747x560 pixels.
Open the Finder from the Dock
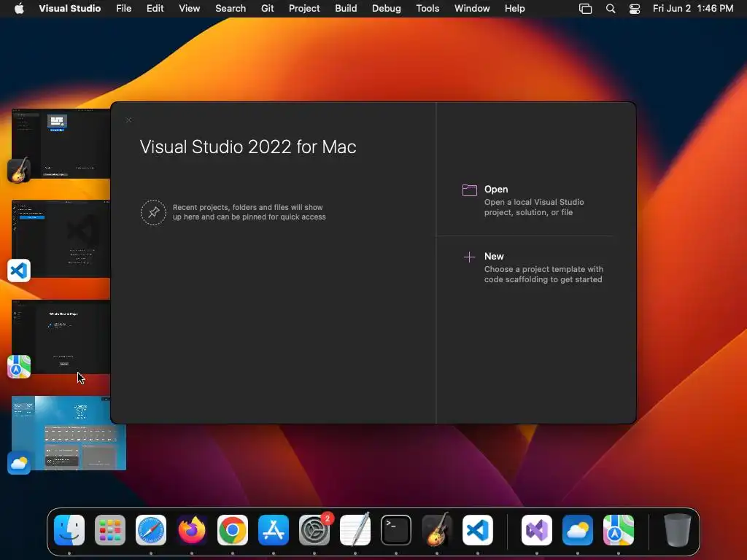pyautogui.click(x=69, y=529)
